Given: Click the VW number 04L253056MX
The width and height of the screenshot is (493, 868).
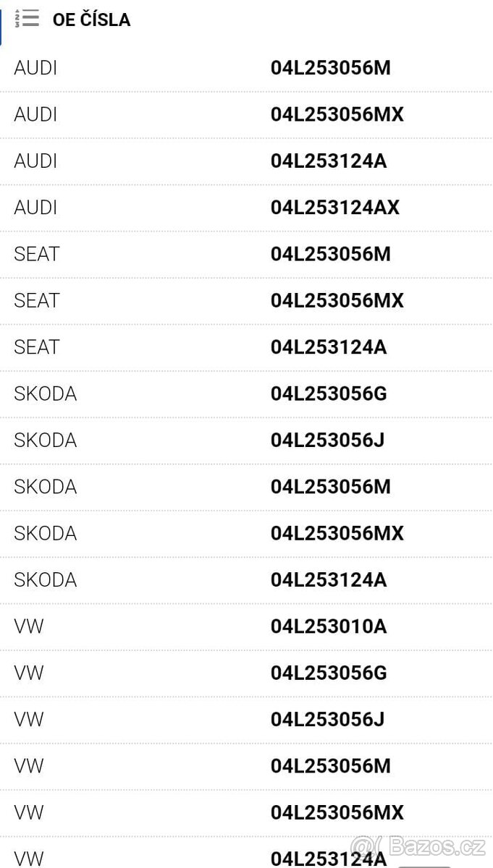Looking at the screenshot, I should pyautogui.click(x=337, y=812).
